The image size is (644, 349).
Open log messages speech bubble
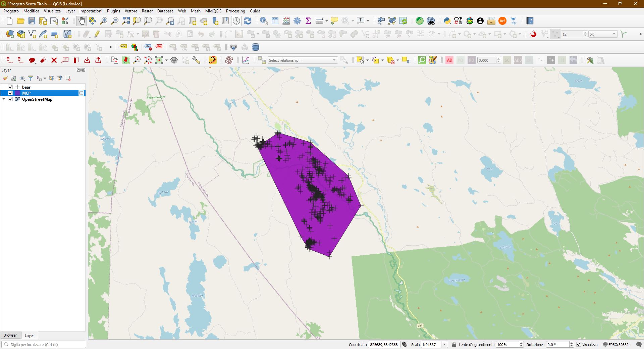point(639,344)
